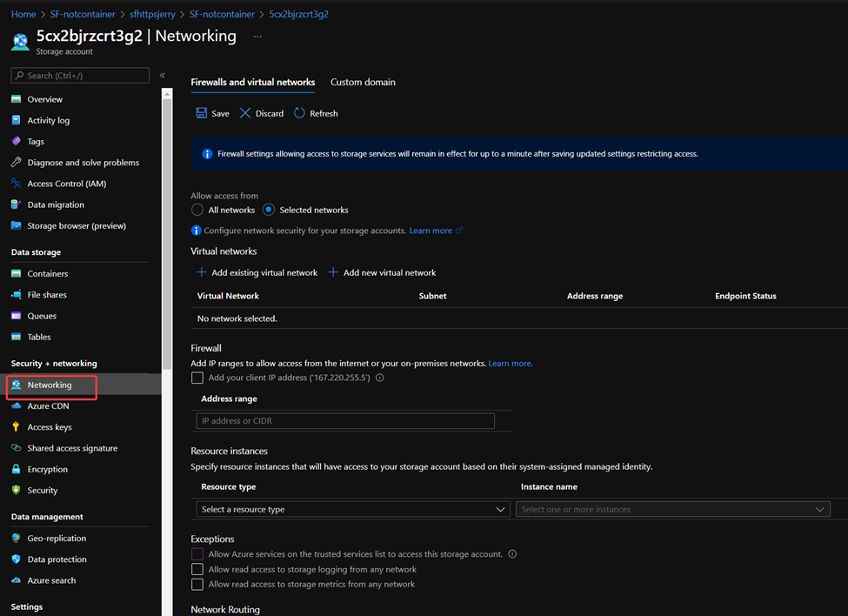Image resolution: width=848 pixels, height=616 pixels.
Task: Click the Save disk icon
Action: [201, 113]
